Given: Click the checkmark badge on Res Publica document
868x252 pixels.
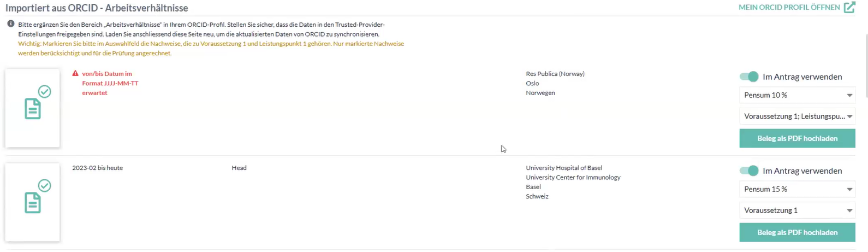Looking at the screenshot, I should 44,91.
